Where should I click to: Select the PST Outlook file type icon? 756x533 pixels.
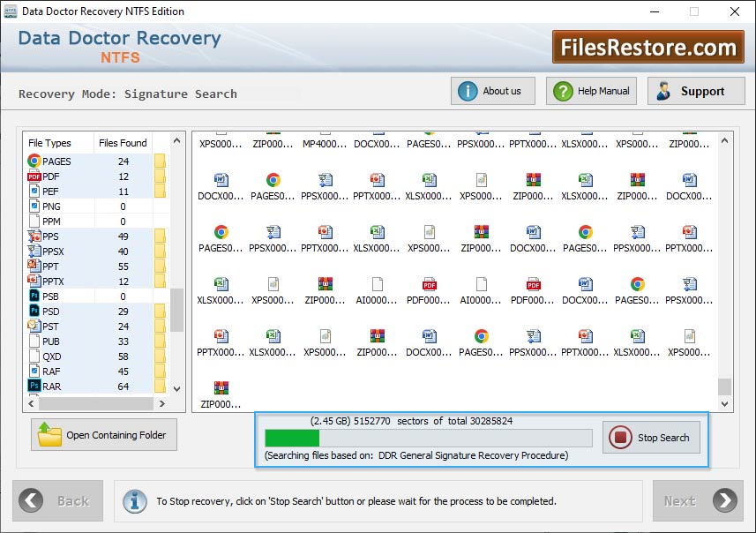[x=34, y=327]
